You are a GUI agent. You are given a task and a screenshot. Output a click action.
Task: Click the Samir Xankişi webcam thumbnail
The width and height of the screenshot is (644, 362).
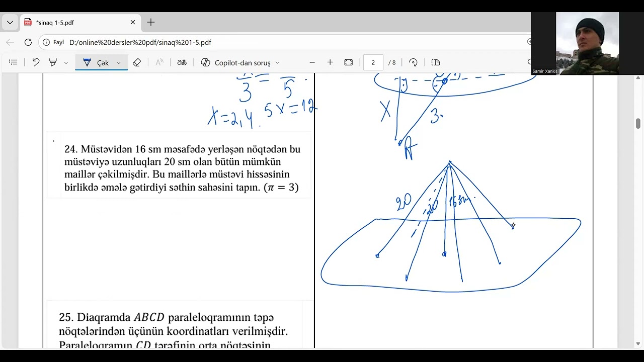point(588,43)
